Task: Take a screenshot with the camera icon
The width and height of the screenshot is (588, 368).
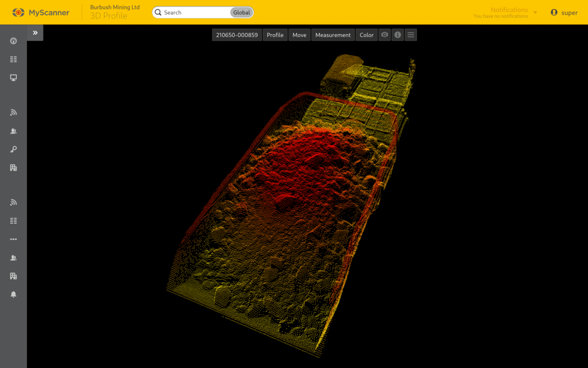Action: click(x=384, y=35)
